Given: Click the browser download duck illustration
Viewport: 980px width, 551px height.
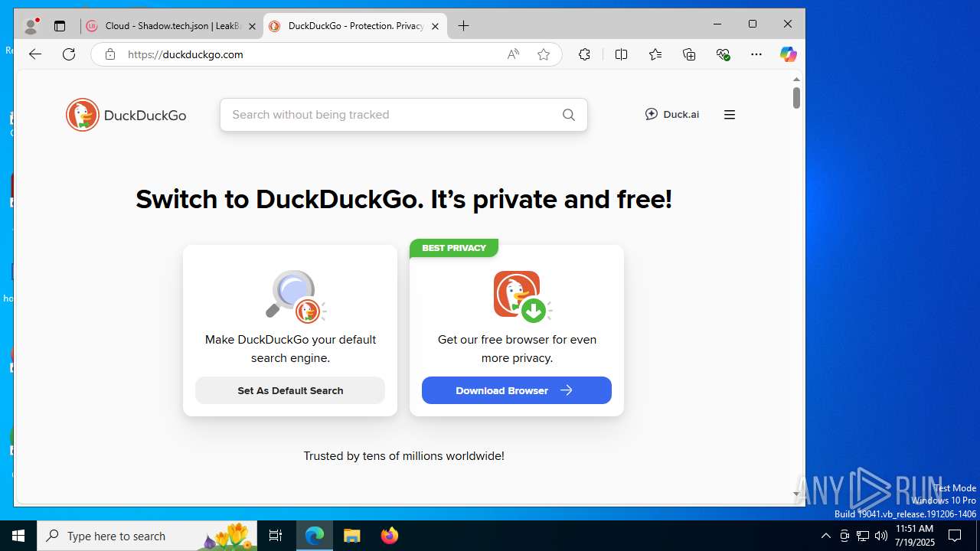Looking at the screenshot, I should pyautogui.click(x=521, y=296).
